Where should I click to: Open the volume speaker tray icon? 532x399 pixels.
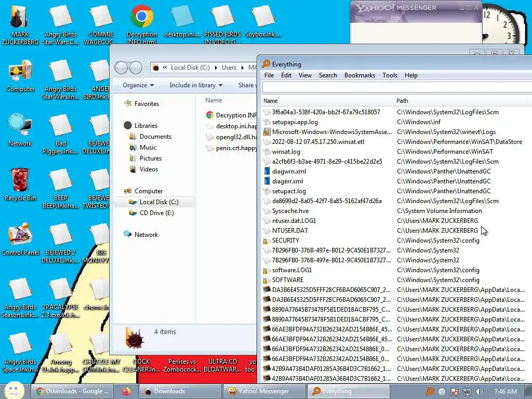[480, 392]
